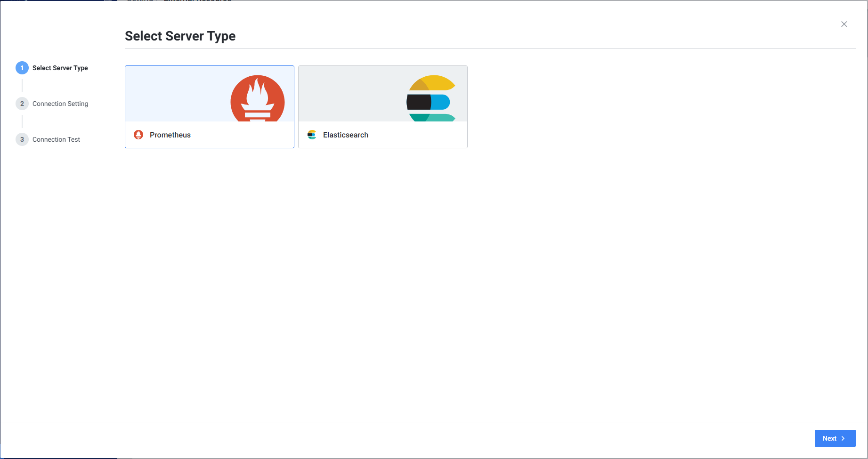Image resolution: width=868 pixels, height=459 pixels.
Task: Go to the Connection Setting step label
Action: pyautogui.click(x=60, y=104)
